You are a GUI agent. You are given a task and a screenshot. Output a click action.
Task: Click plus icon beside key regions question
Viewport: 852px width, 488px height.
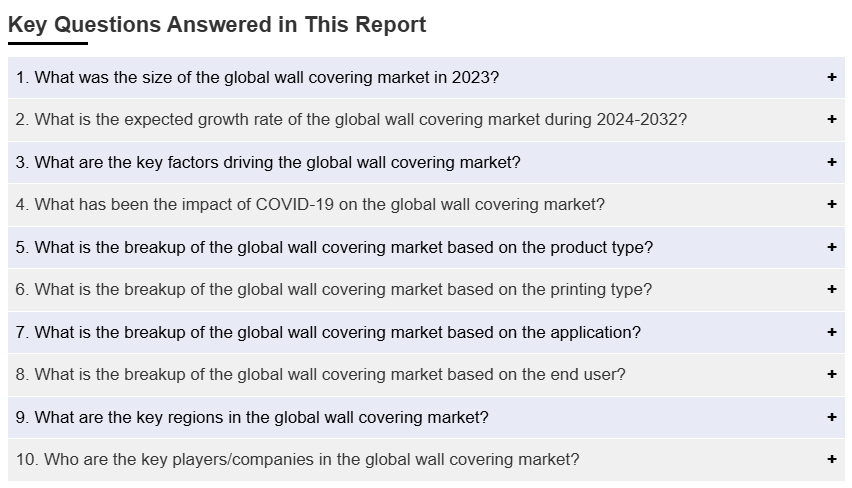coord(831,417)
